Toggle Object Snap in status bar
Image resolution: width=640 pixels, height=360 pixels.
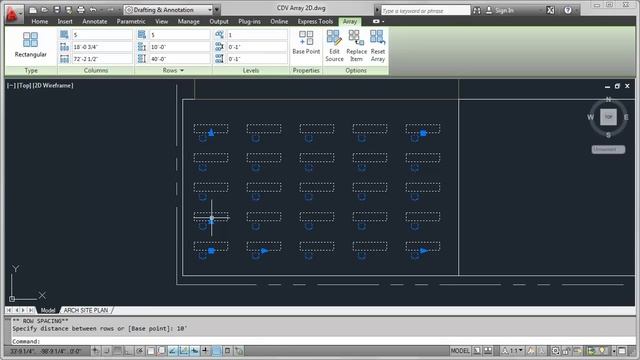pos(151,351)
